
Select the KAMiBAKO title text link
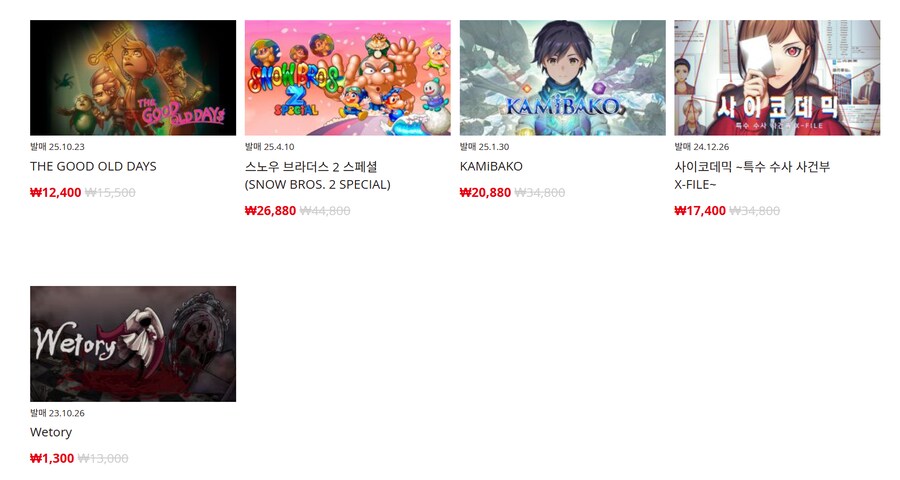pos(491,167)
